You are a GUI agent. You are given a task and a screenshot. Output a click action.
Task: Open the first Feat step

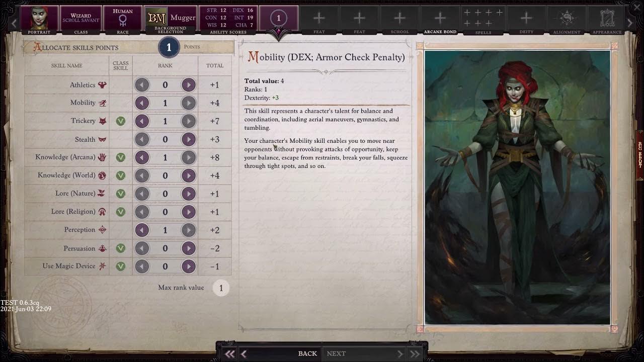tap(319, 20)
